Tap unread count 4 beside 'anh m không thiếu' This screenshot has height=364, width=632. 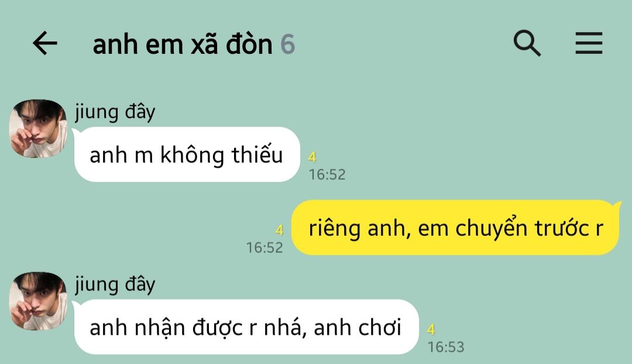click(x=312, y=157)
